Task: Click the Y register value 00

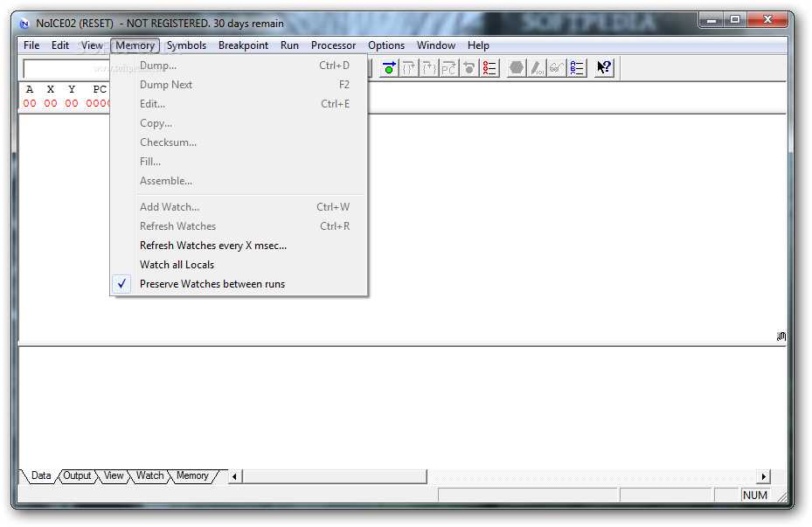Action: tap(72, 103)
